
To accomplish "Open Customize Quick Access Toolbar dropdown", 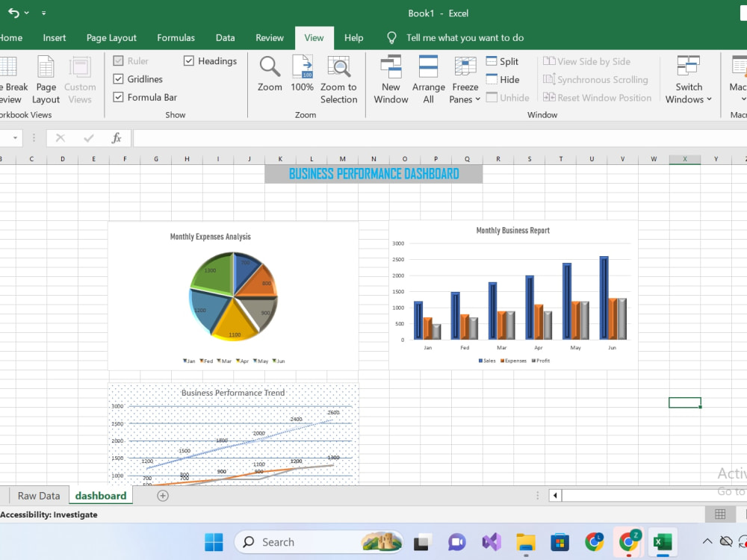I will [43, 13].
